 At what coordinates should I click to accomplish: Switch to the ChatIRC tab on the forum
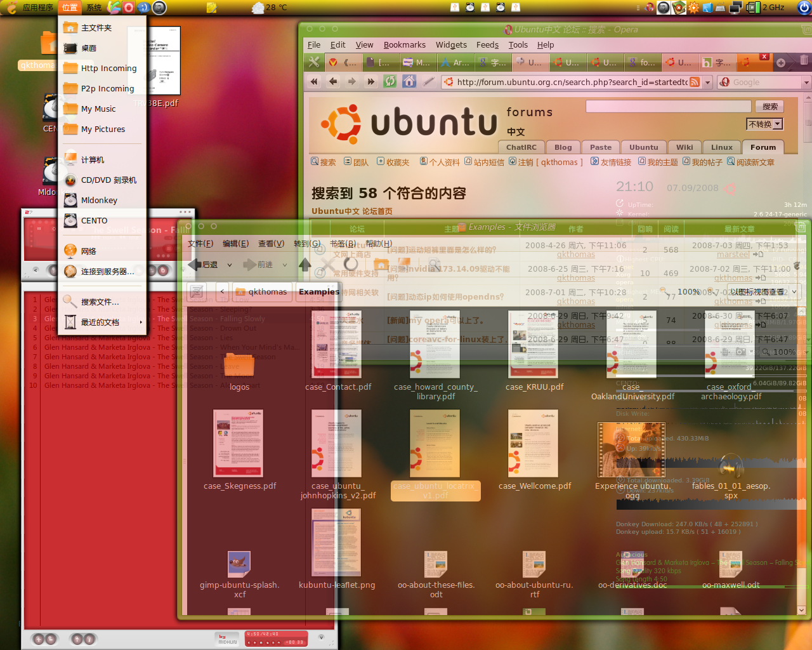click(521, 147)
